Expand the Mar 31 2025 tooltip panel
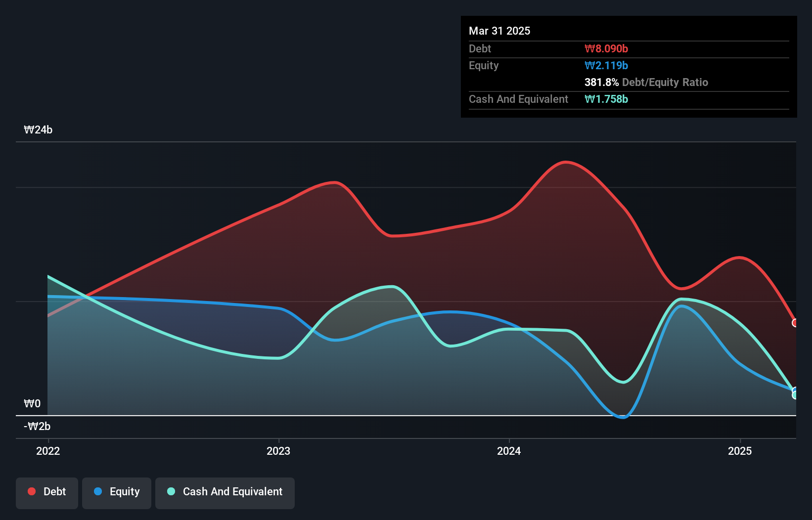The image size is (812, 520). point(499,31)
